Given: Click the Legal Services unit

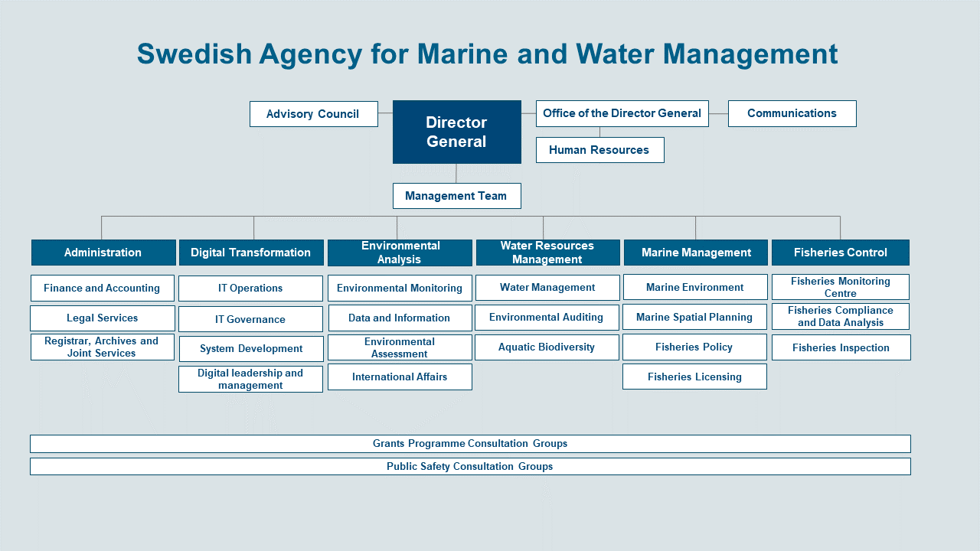Looking at the screenshot, I should pos(103,318).
